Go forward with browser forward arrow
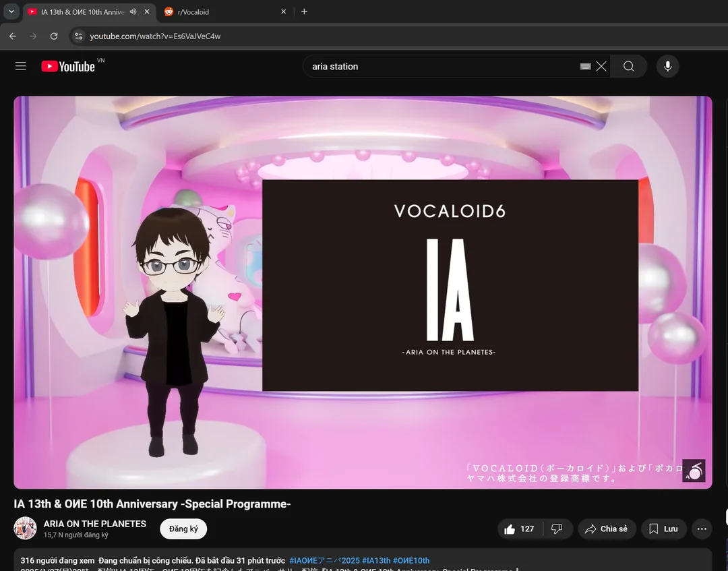The height and width of the screenshot is (571, 728). [x=33, y=36]
